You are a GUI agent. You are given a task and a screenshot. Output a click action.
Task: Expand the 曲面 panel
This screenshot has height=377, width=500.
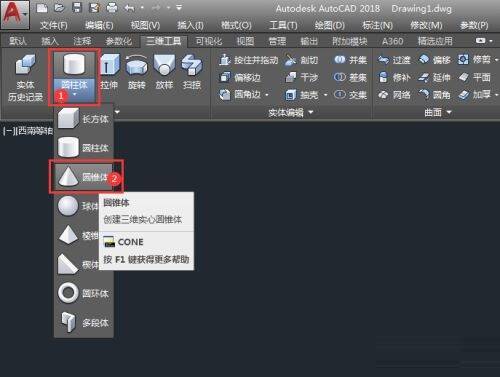pos(437,113)
